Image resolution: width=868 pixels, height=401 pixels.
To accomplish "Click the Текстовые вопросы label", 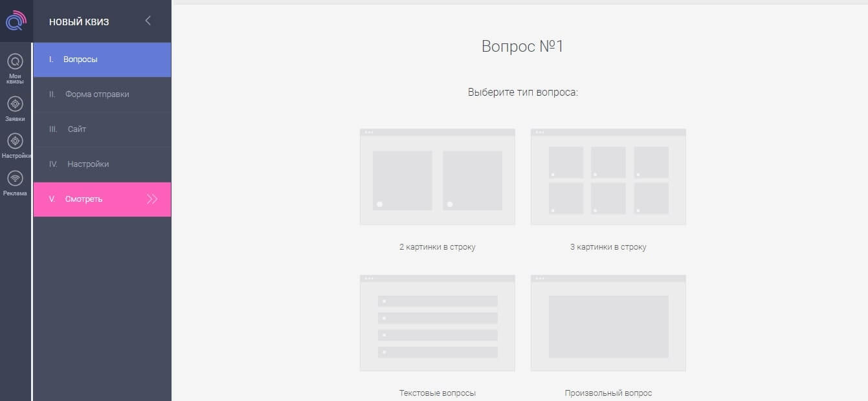I will pyautogui.click(x=438, y=393).
